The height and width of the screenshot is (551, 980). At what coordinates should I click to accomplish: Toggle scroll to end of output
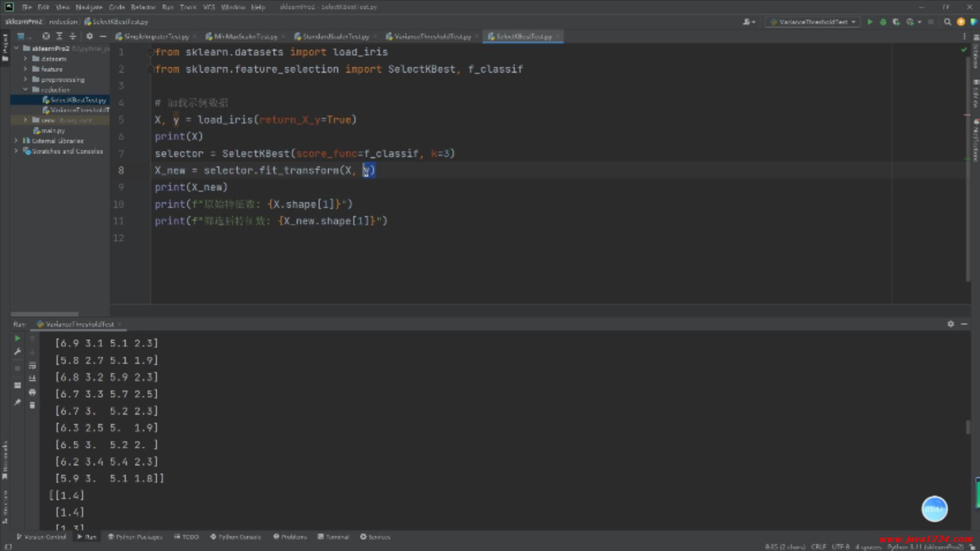point(32,379)
